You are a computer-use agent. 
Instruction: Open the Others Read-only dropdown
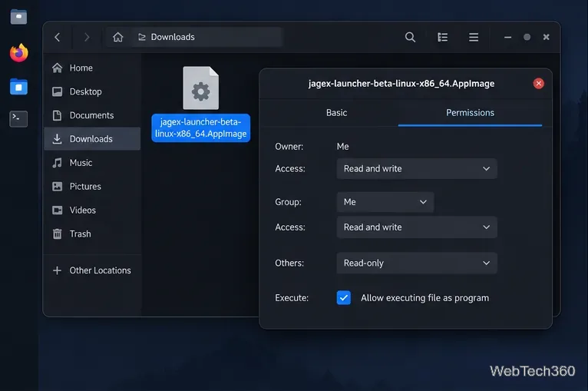point(417,263)
